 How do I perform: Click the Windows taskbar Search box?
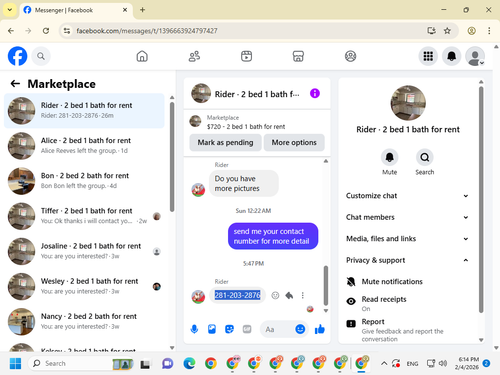click(x=82, y=363)
